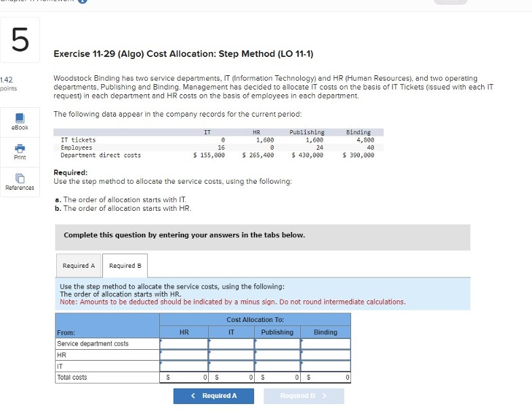Click the 'Binding' column header in answer table
Viewport: 532px width, 419px height.
[325, 332]
